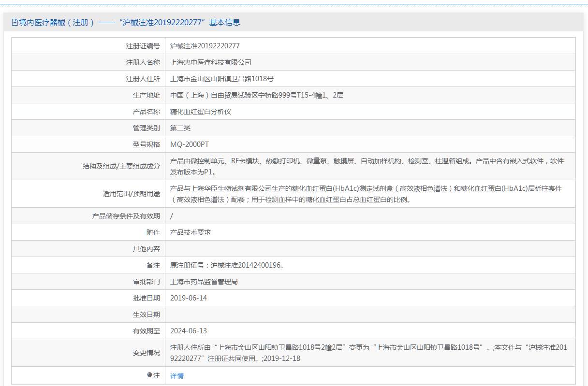Select the 产品储存条件及有效期 label
This screenshot has width=588, height=386.
click(x=126, y=216)
